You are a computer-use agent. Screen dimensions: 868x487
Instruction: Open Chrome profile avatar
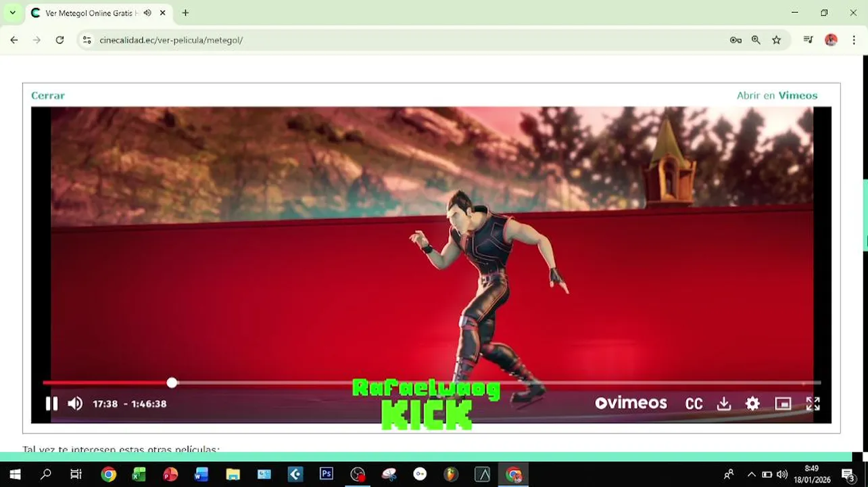tap(831, 40)
